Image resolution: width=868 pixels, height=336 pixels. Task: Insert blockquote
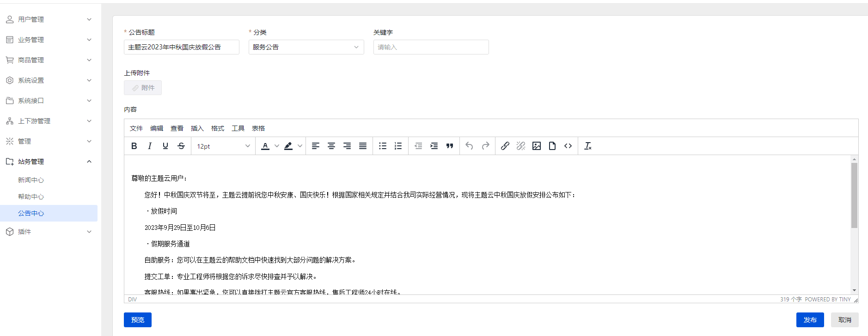[x=450, y=146]
